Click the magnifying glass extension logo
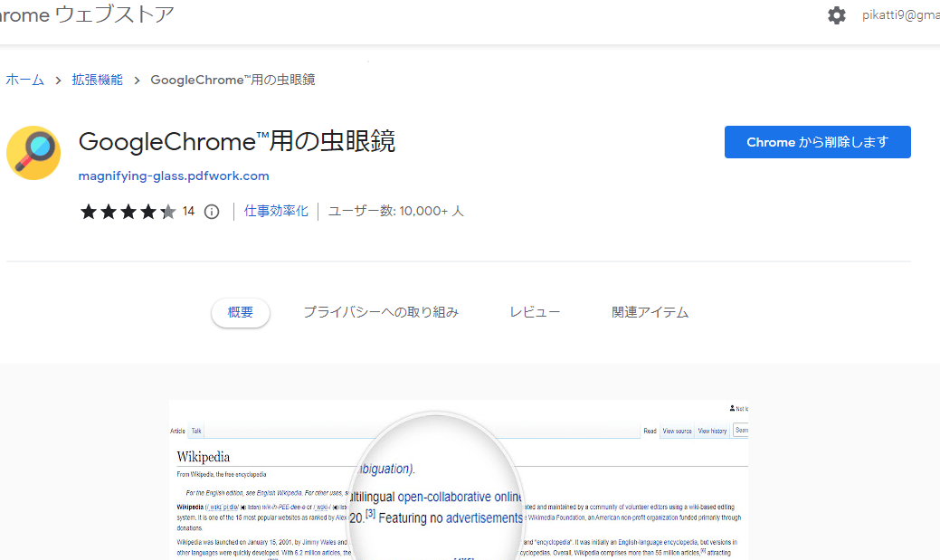 coord(33,153)
